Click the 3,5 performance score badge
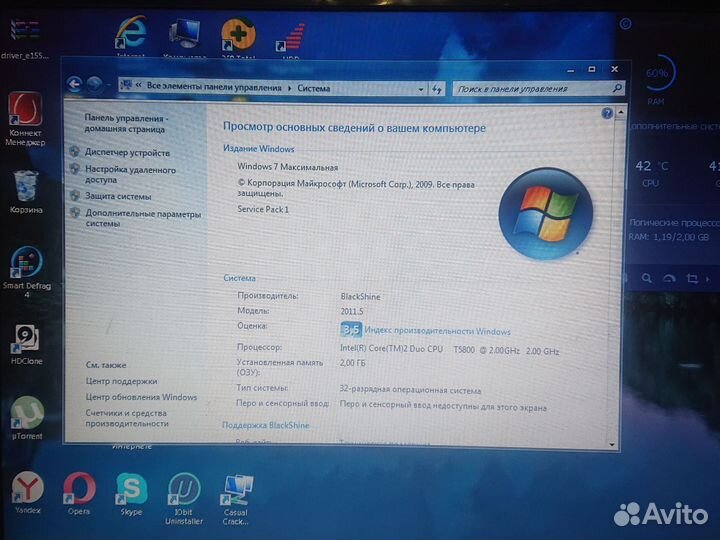 [x=351, y=330]
